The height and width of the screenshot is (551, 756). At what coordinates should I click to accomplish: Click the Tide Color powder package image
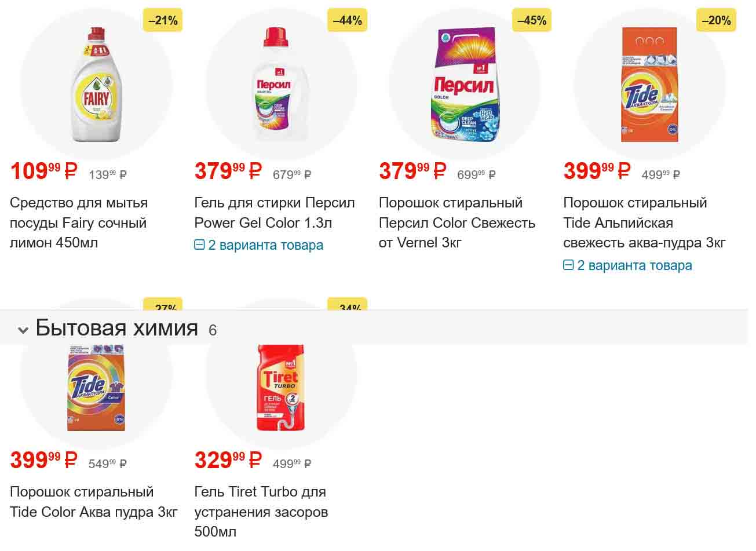96,387
